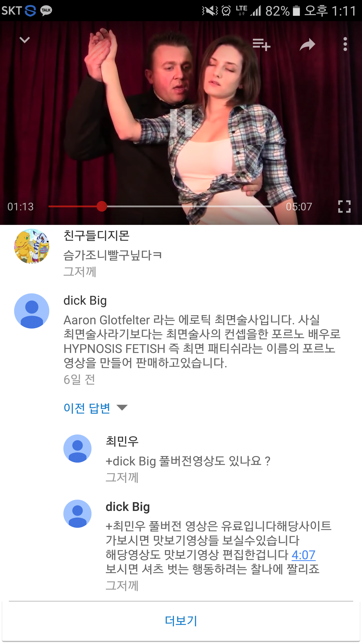Tap 최민우's profile avatar

coord(77,449)
